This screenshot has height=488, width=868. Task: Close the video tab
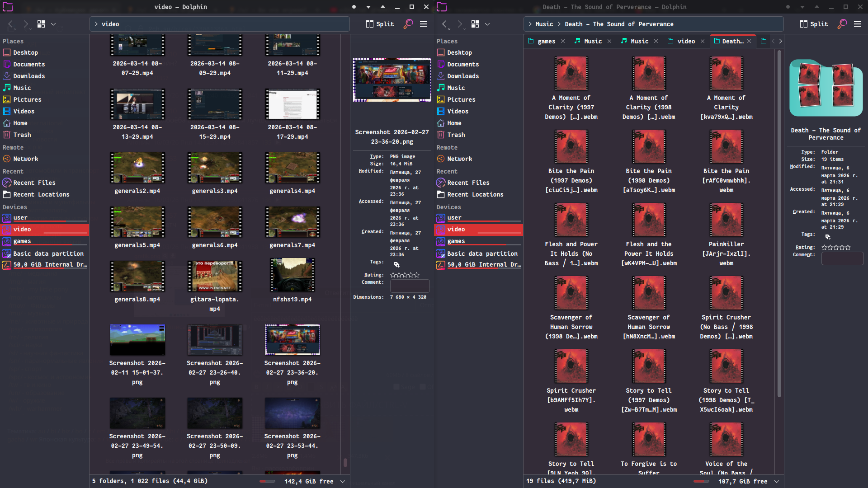pos(703,41)
